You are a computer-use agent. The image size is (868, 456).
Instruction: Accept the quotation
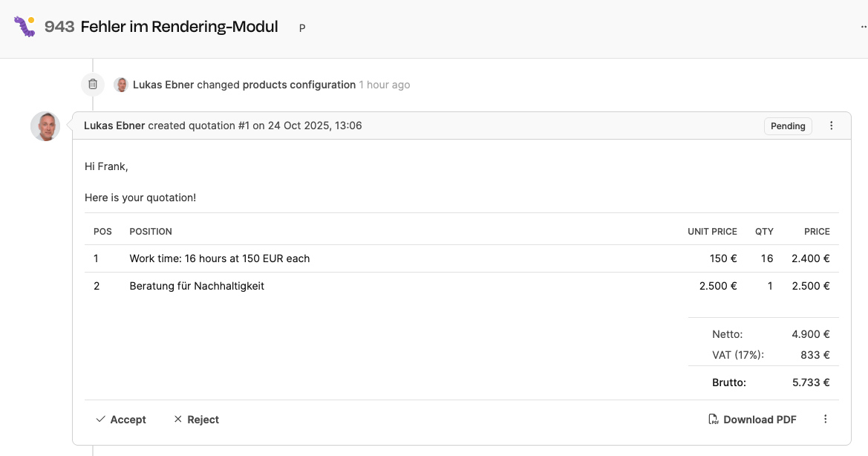121,420
